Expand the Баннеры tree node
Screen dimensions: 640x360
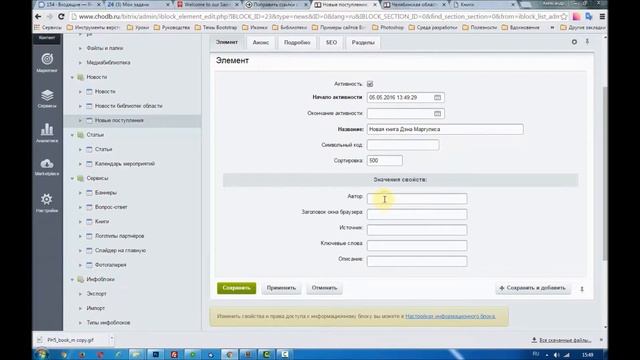coord(80,193)
